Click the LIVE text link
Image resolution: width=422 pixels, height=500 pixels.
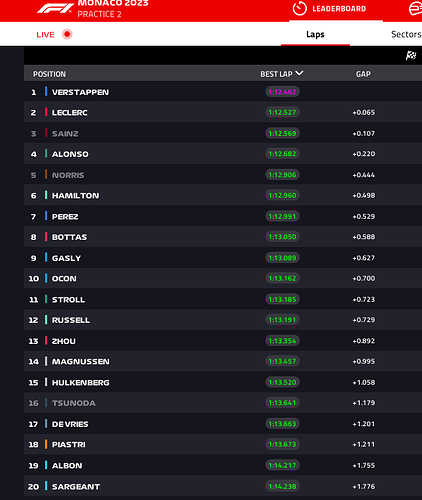pyautogui.click(x=45, y=35)
